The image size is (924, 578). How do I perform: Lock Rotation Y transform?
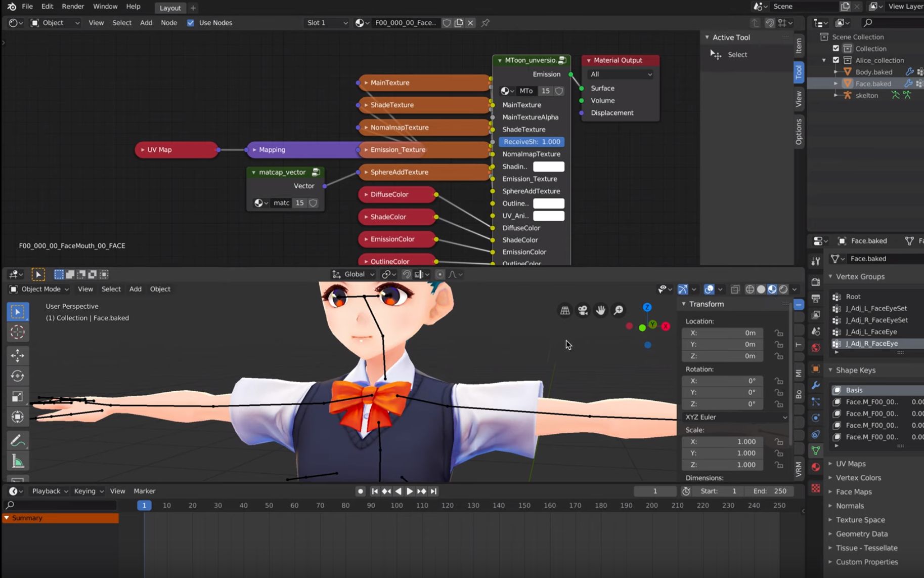[779, 392]
